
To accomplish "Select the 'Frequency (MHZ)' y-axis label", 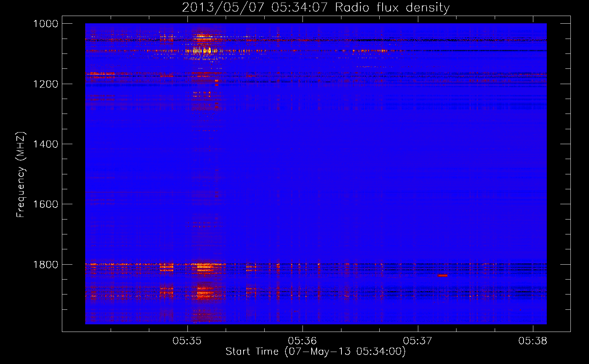I will (21, 175).
